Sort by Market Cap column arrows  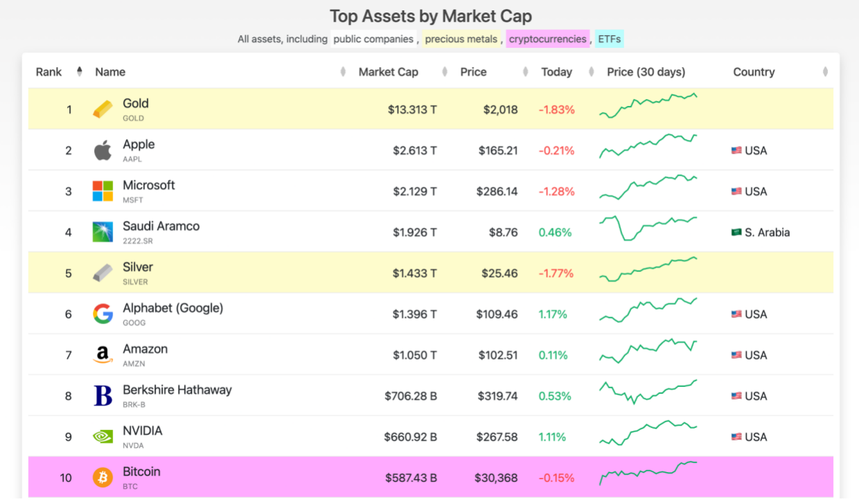tap(444, 71)
